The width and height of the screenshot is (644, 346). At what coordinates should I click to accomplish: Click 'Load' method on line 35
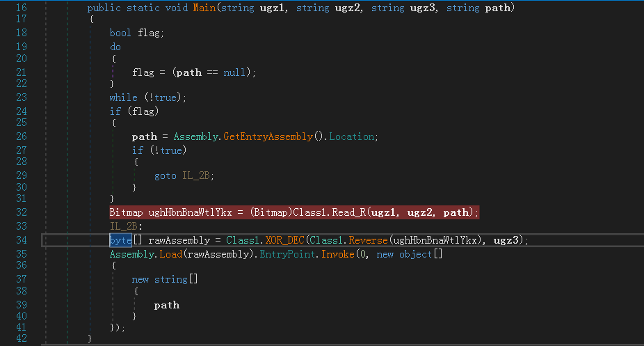click(x=170, y=254)
